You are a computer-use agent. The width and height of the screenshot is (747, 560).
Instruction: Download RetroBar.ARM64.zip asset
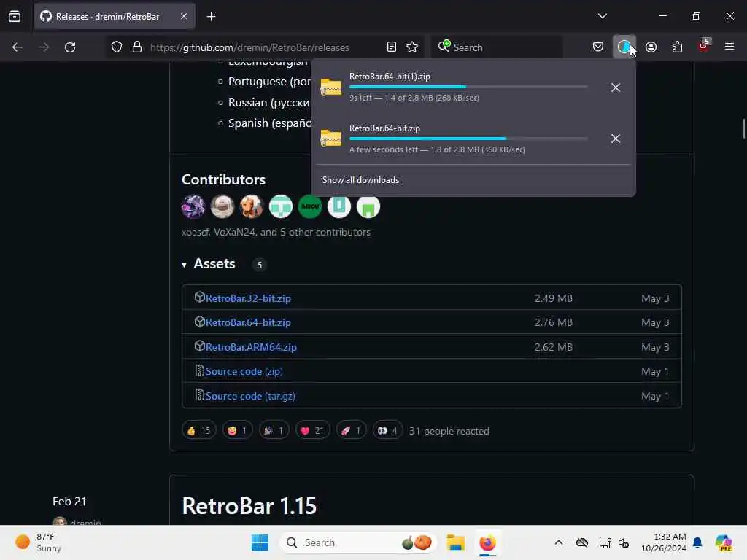pyautogui.click(x=251, y=347)
